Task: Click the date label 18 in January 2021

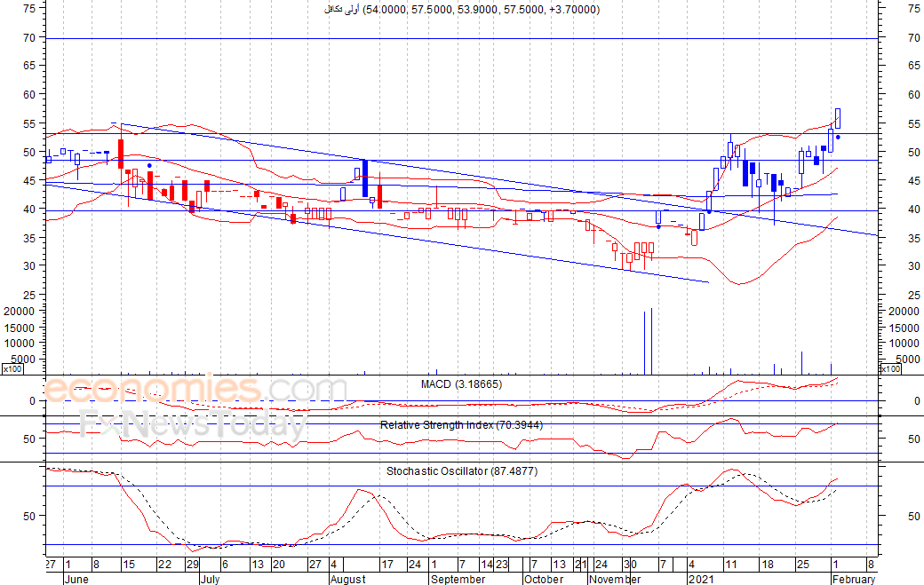Action: pos(768,565)
